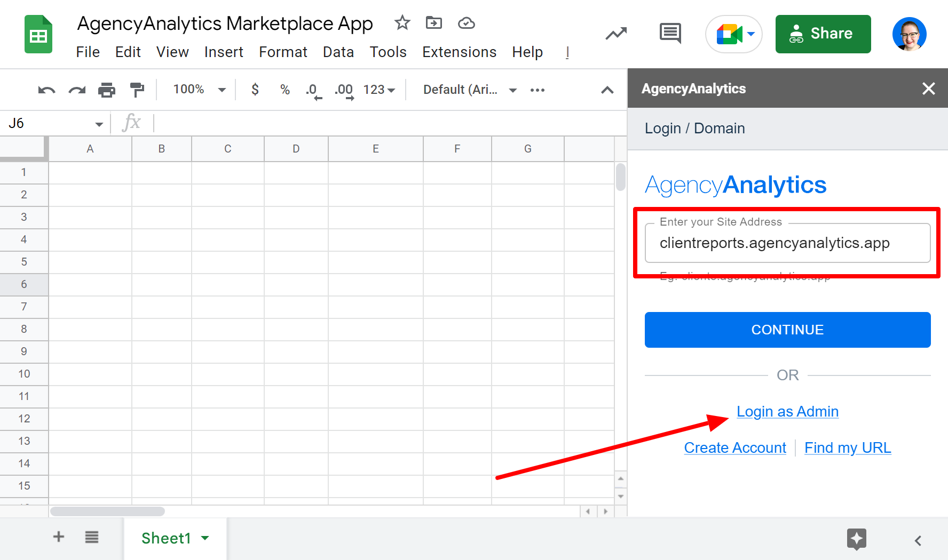The height and width of the screenshot is (560, 948).
Task: Select column G header
Action: point(528,149)
